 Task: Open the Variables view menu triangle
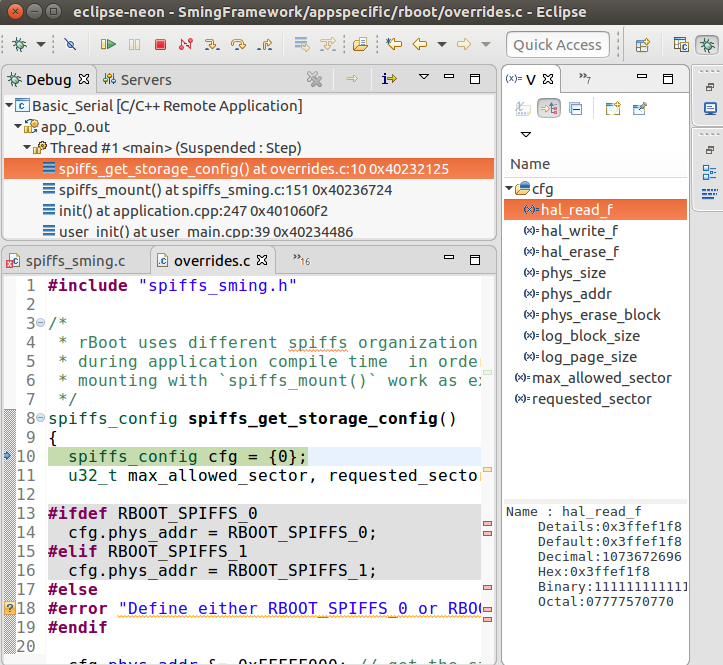[526, 135]
